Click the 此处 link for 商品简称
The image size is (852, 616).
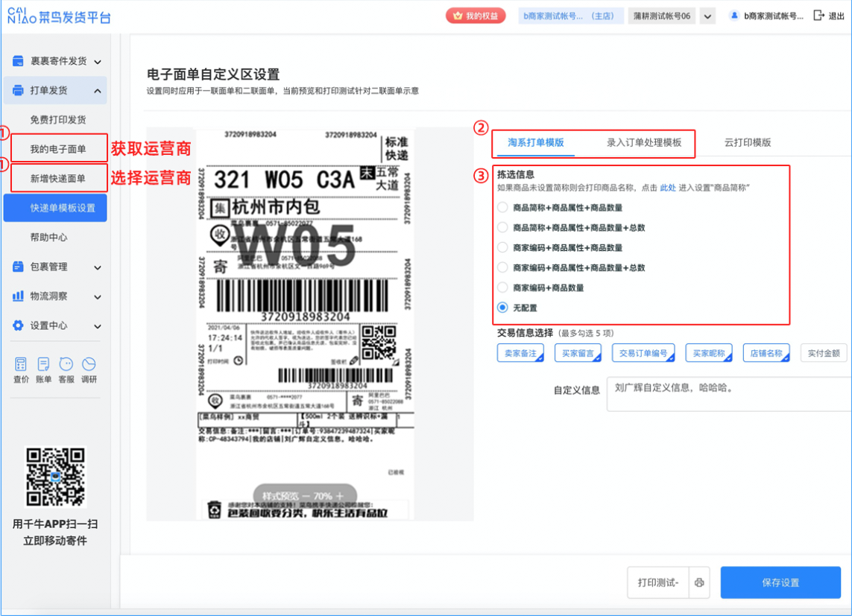(x=667, y=188)
